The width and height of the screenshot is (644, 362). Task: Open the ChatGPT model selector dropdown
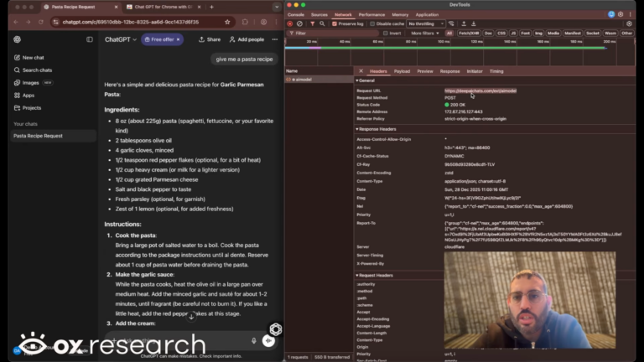pyautogui.click(x=121, y=39)
